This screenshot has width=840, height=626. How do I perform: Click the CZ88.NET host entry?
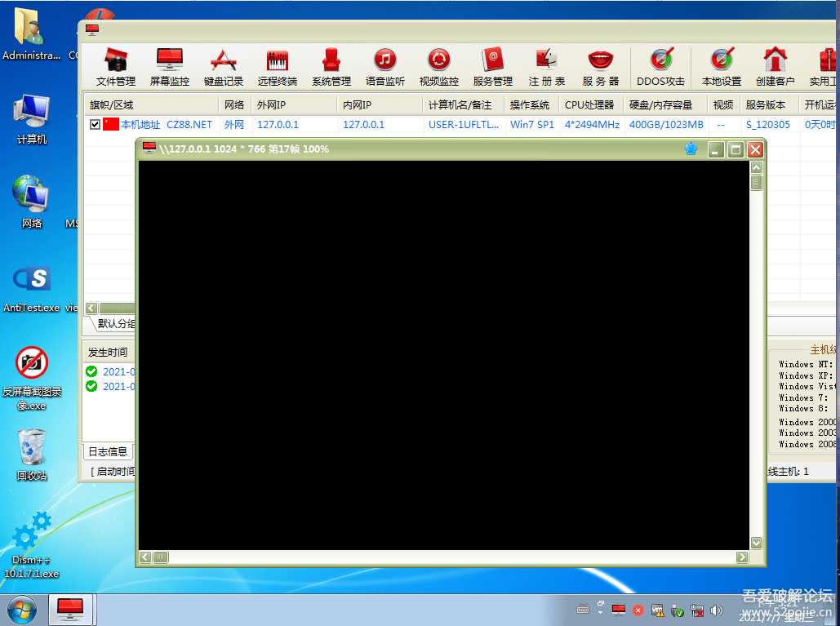pos(189,124)
